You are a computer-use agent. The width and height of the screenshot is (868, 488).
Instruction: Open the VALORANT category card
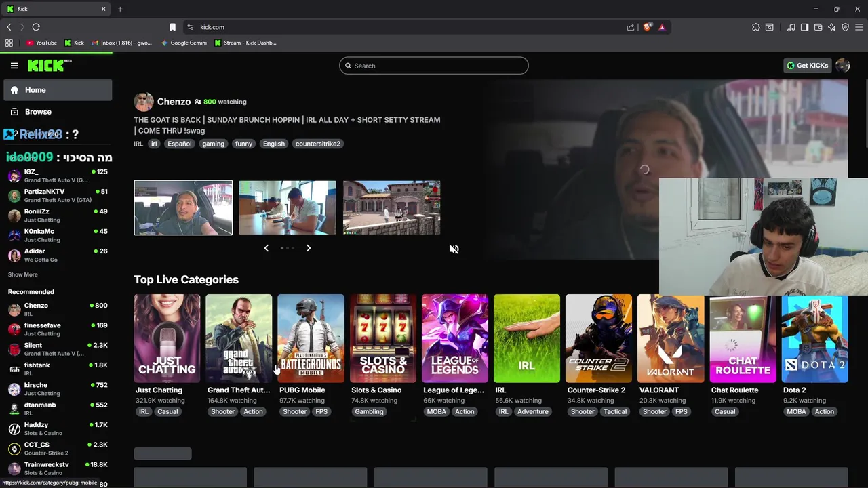coord(671,338)
